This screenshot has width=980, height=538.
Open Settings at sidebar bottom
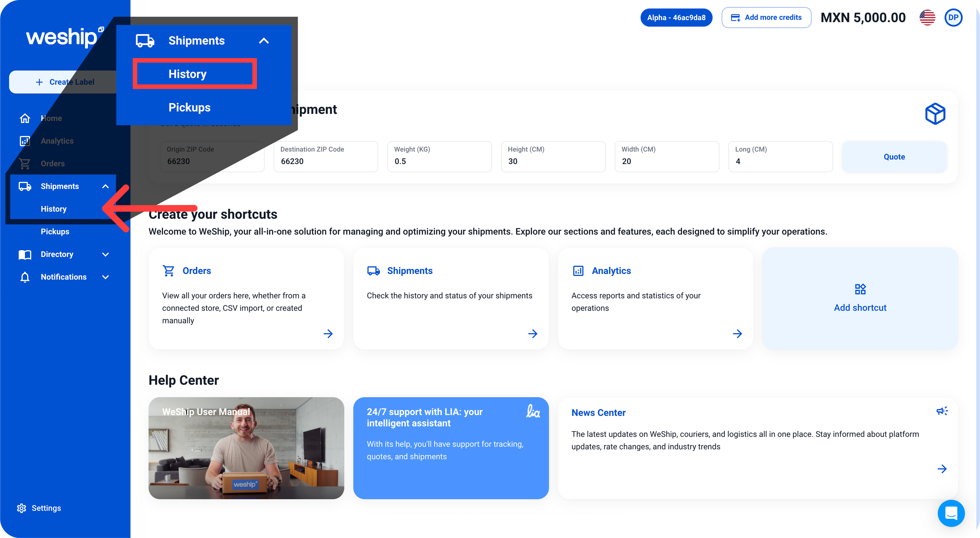tap(46, 508)
